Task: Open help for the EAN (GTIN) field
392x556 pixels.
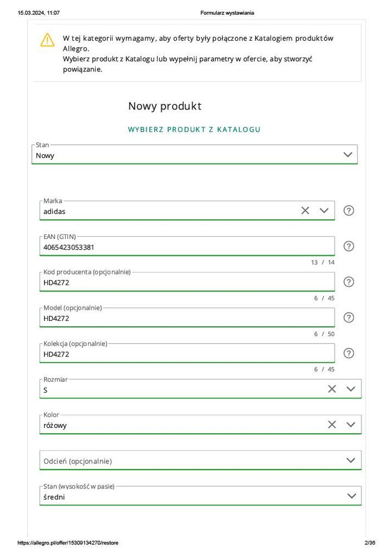Action: pos(349,246)
